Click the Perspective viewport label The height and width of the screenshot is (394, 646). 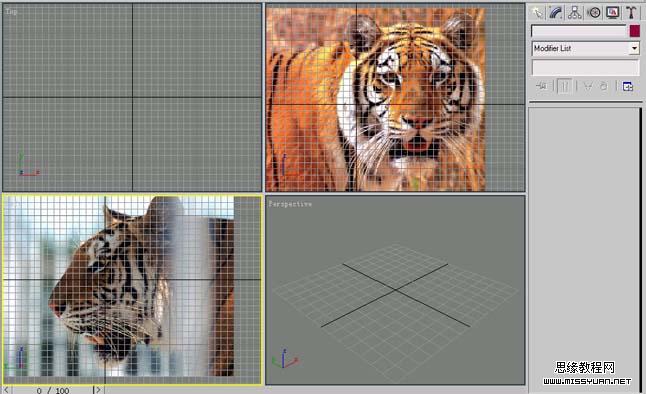(290, 204)
